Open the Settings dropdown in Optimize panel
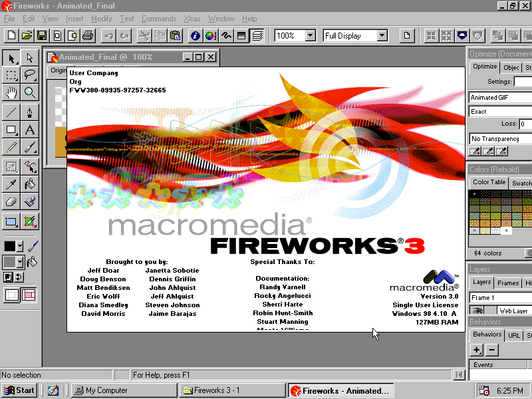Viewport: 532px width, 399px height. coord(523,81)
